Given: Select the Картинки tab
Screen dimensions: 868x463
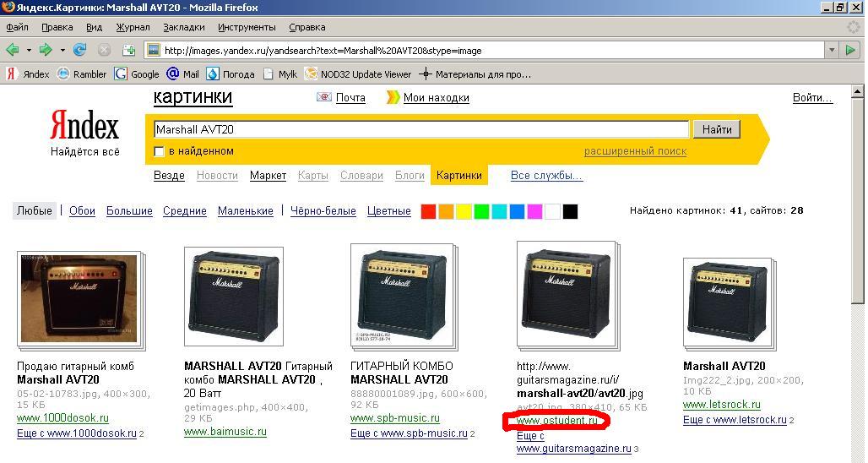Looking at the screenshot, I should tap(459, 176).
